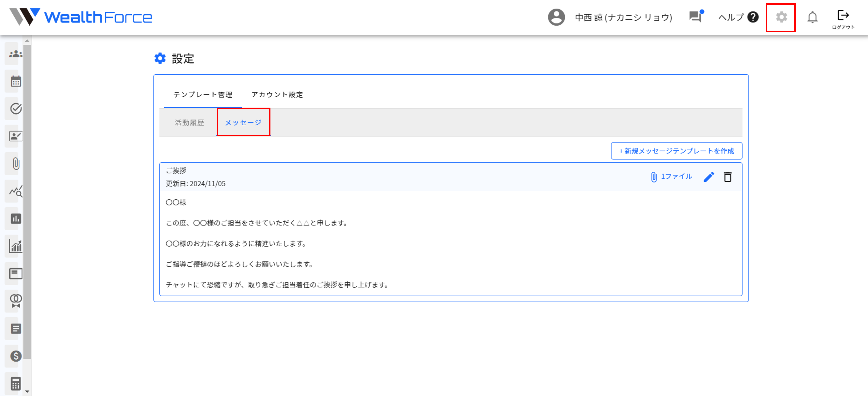This screenshot has height=396, width=868.
Task: Open the paperclip attachments sidebar icon
Action: pos(16,164)
